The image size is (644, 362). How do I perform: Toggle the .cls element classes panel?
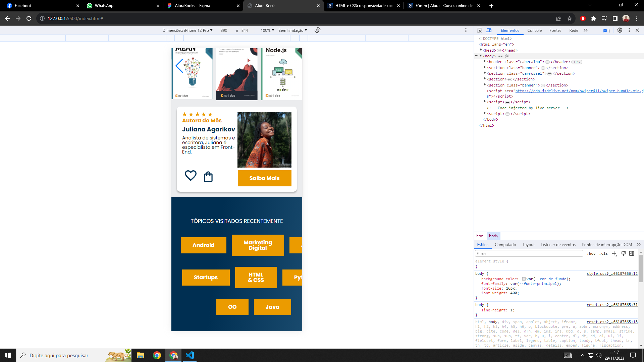[604, 253]
